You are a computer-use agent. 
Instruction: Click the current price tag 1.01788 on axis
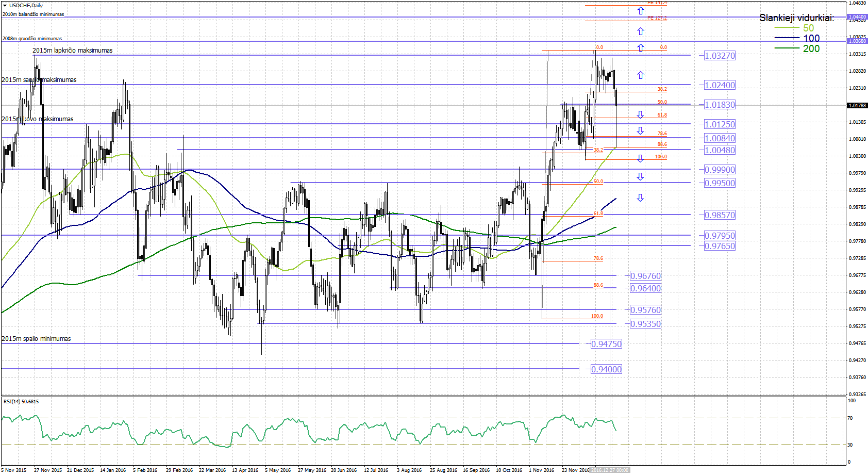(x=858, y=106)
